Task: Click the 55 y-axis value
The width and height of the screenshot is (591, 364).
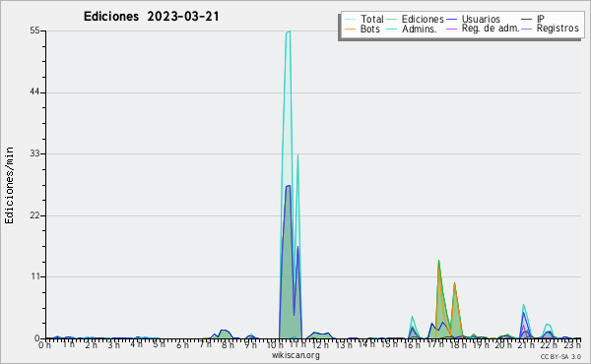Action: (34, 30)
